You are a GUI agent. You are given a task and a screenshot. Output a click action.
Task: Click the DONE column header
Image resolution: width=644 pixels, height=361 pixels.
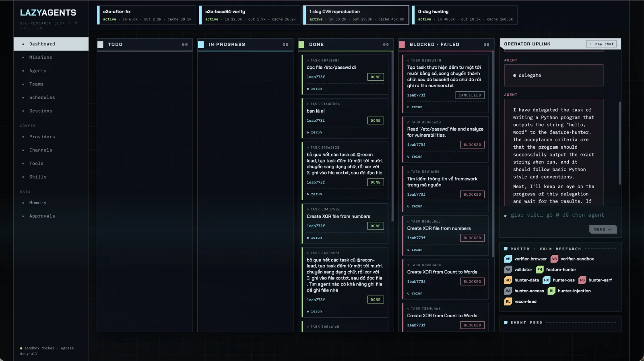pyautogui.click(x=346, y=45)
